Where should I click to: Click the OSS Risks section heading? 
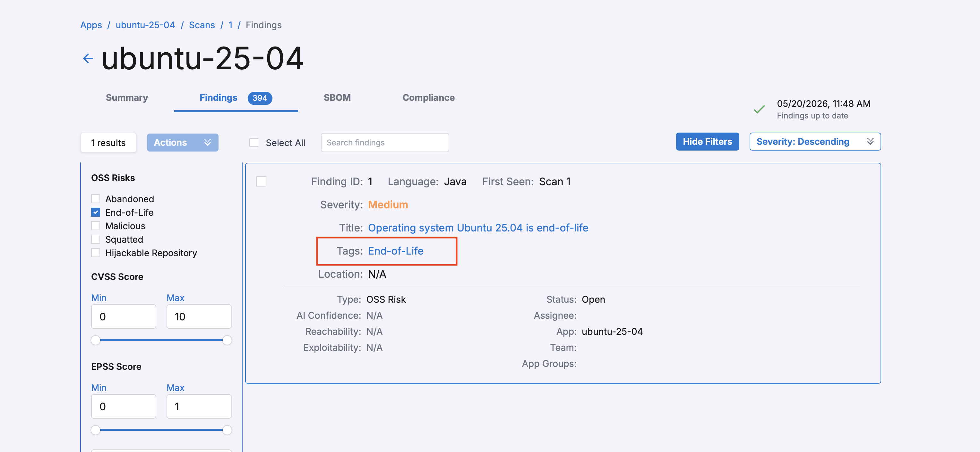pos(113,178)
